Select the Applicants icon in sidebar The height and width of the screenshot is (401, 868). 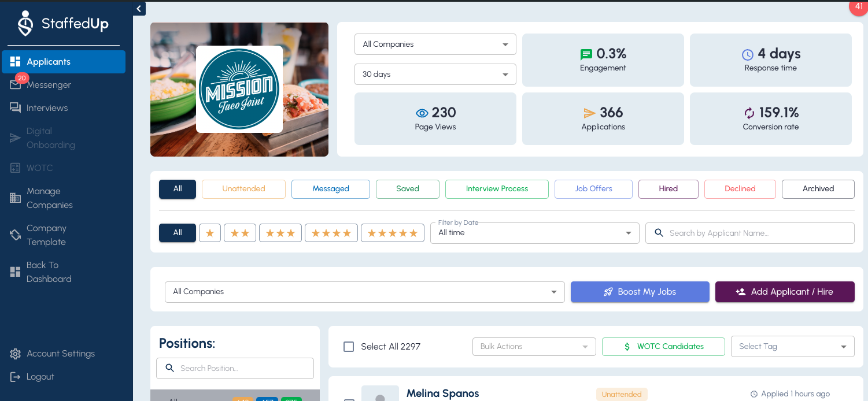coord(15,62)
